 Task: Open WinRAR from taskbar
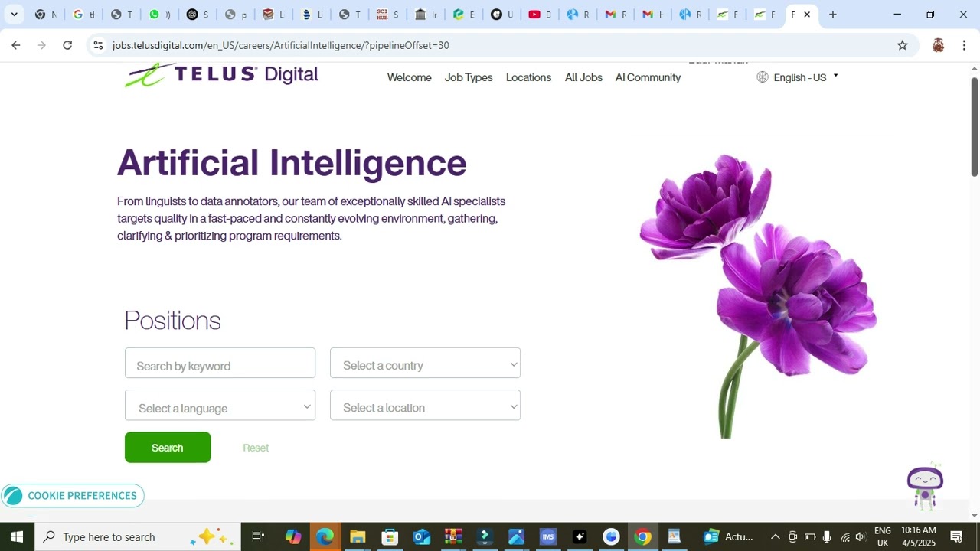click(453, 536)
